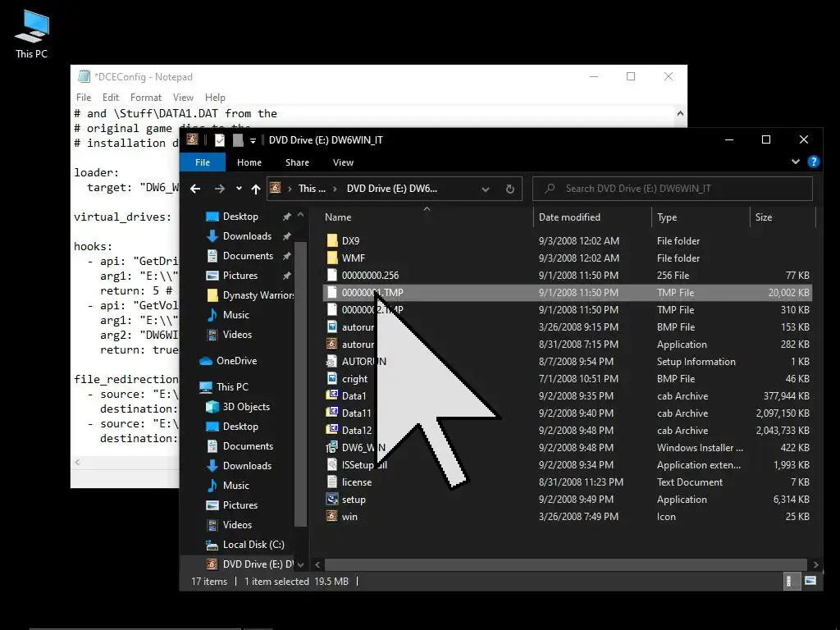The image size is (840, 630).
Task: Click navigation pane scroll down arrow
Action: click(x=300, y=564)
